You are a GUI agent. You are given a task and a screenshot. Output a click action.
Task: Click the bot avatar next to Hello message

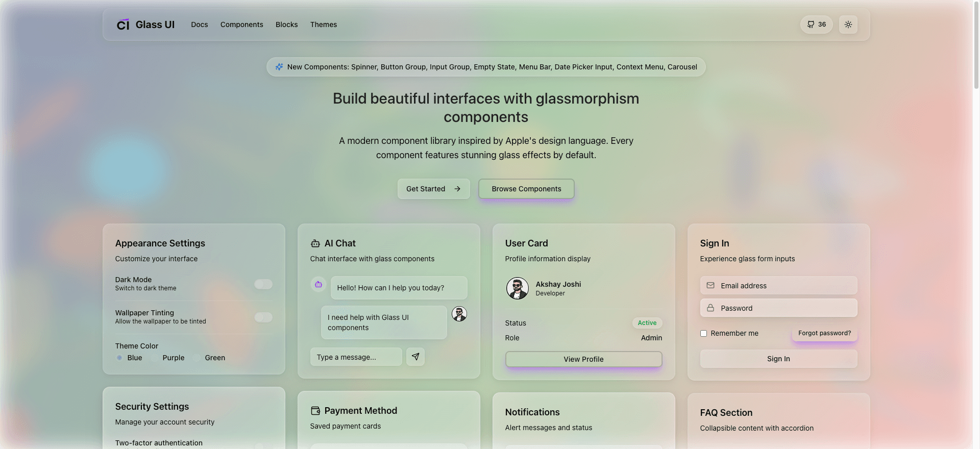(x=318, y=284)
